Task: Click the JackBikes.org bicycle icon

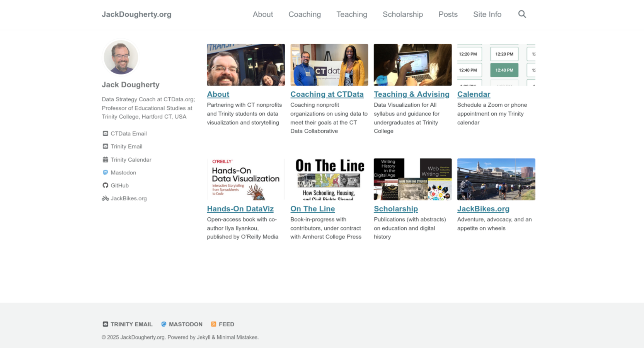Action: click(105, 198)
